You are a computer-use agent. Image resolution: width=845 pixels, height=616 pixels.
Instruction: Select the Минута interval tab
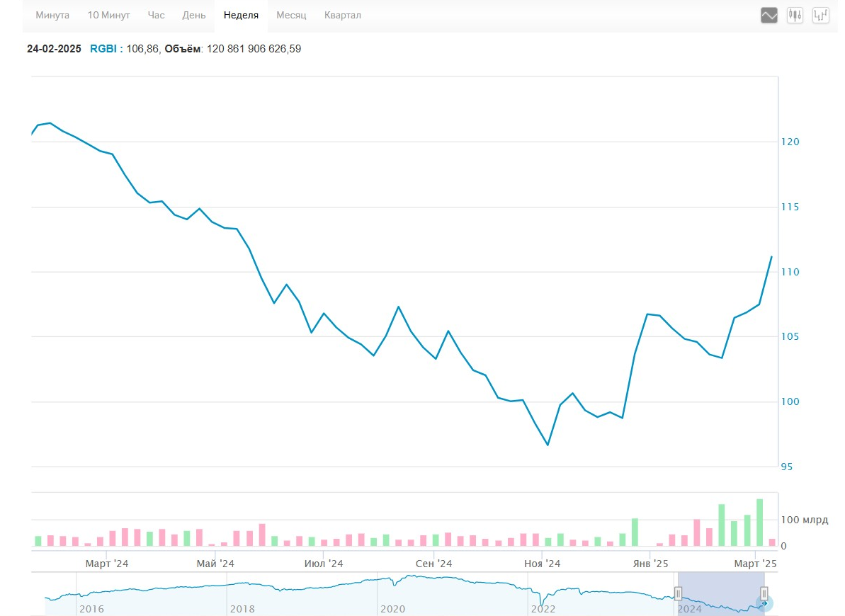coord(52,15)
